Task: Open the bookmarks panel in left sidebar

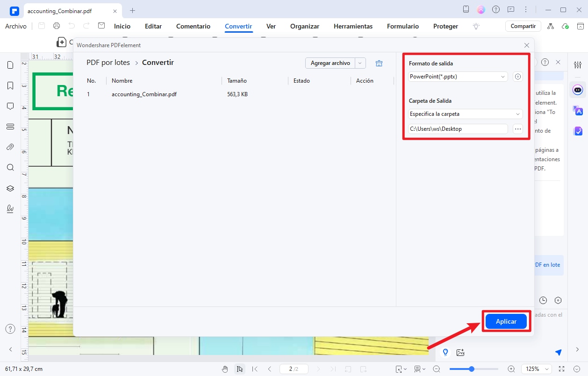Action: point(10,85)
